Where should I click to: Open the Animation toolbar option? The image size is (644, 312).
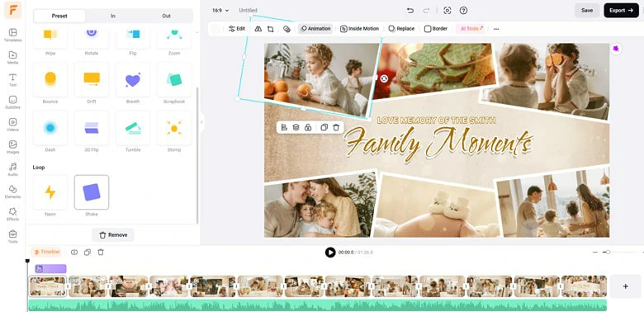pyautogui.click(x=315, y=29)
